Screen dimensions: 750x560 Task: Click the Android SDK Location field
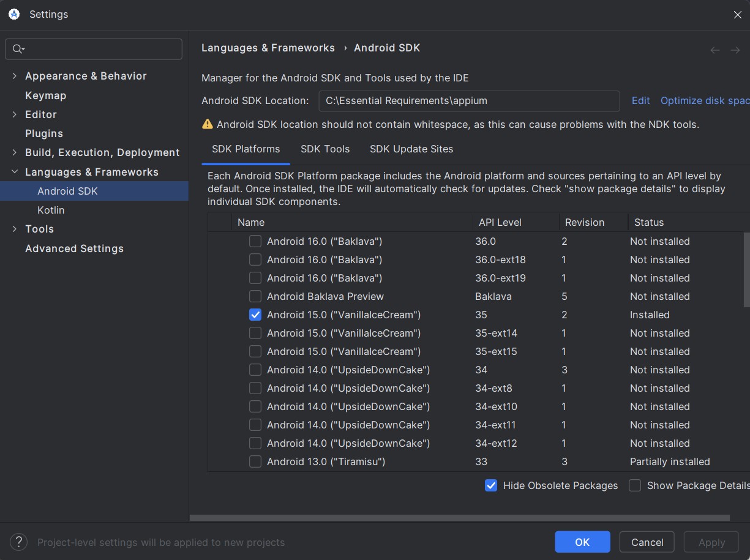[469, 101]
